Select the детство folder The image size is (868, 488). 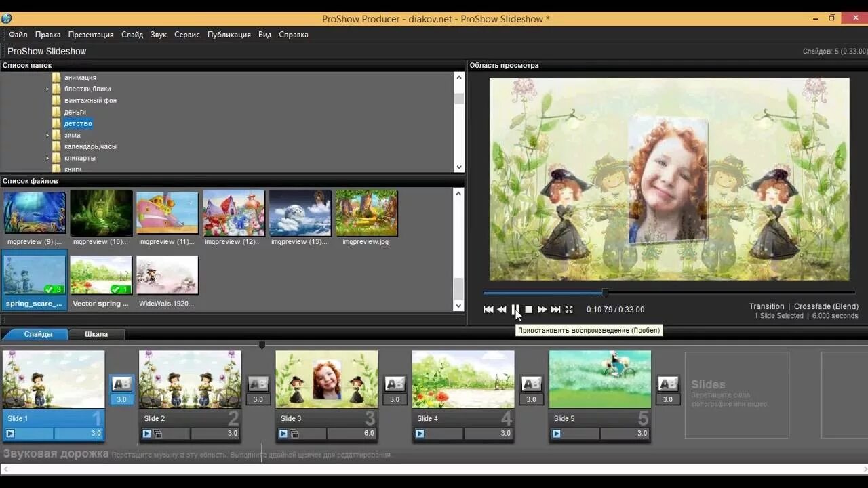[x=78, y=123]
